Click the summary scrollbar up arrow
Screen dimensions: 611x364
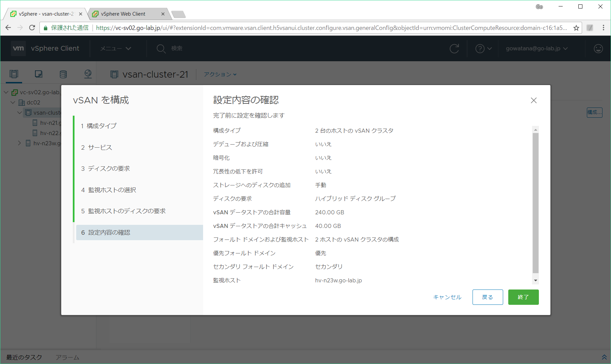point(535,130)
